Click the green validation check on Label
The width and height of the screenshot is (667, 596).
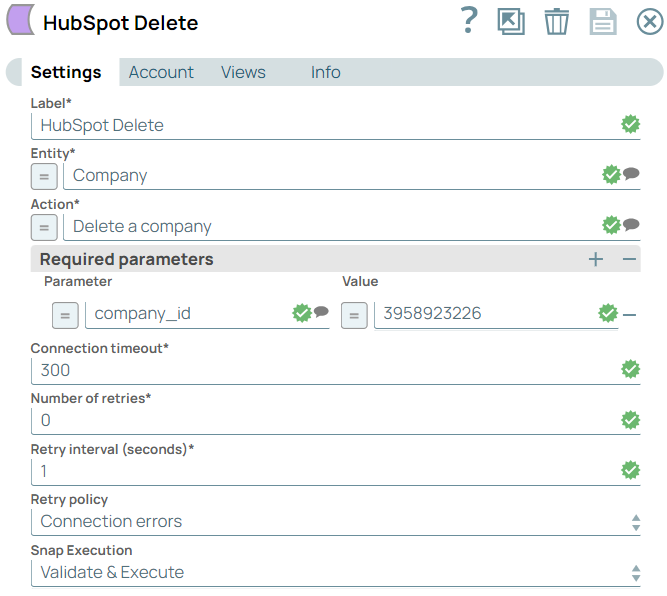630,124
